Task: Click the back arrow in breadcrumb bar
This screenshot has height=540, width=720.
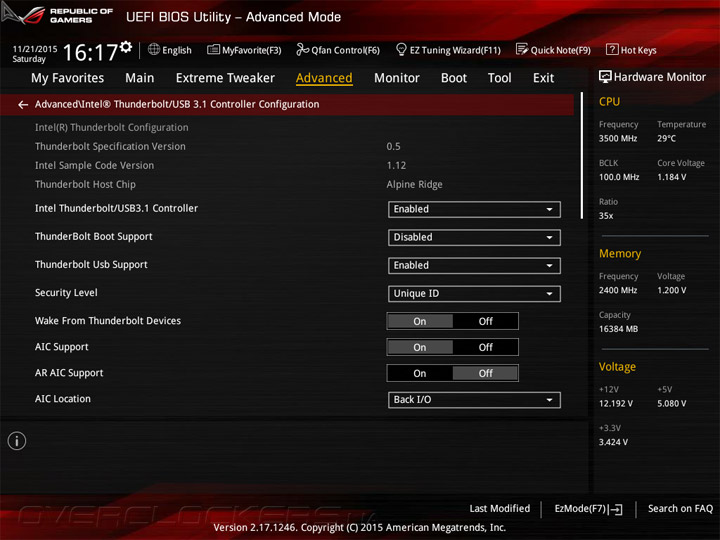Action: (23, 105)
